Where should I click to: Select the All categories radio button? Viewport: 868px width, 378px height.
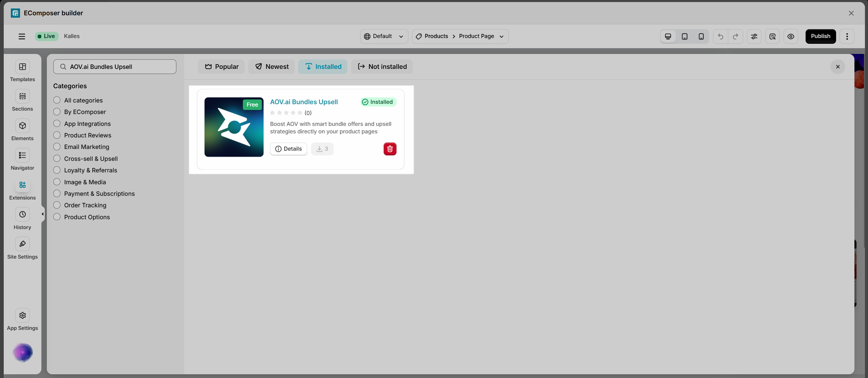(x=57, y=100)
